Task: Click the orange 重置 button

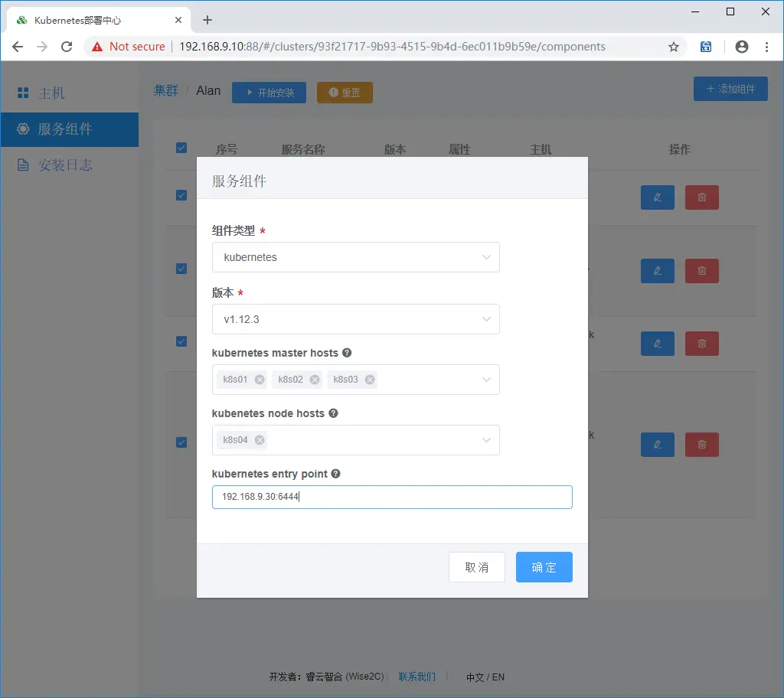Action: pos(345,93)
